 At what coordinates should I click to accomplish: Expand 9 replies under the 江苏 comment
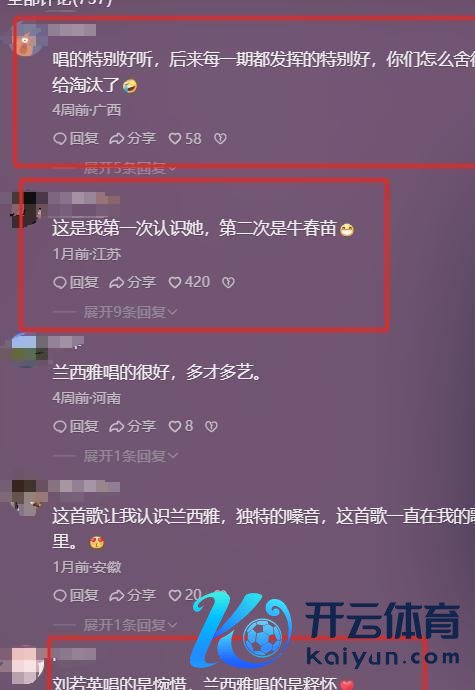pos(130,312)
